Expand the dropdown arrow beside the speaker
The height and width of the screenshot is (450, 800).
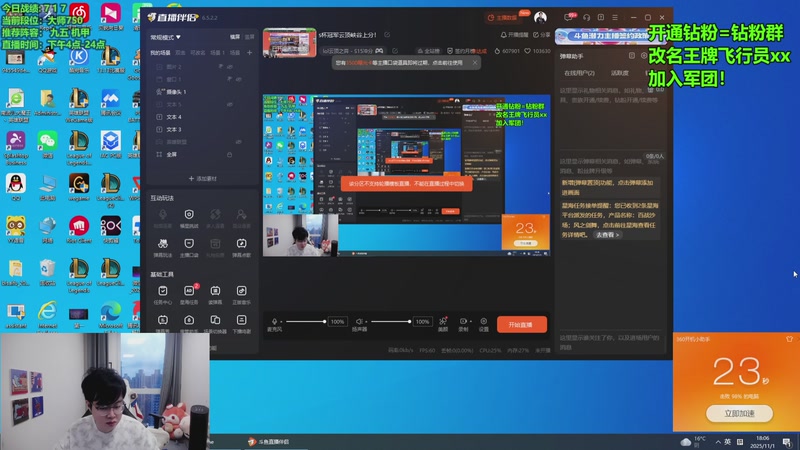(x=366, y=322)
